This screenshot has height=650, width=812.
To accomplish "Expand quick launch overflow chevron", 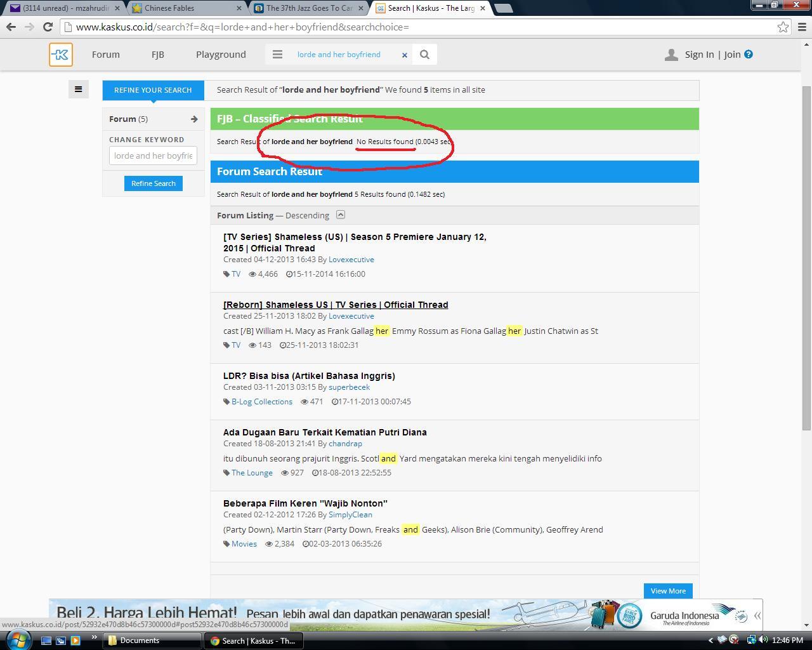I will click(x=95, y=637).
